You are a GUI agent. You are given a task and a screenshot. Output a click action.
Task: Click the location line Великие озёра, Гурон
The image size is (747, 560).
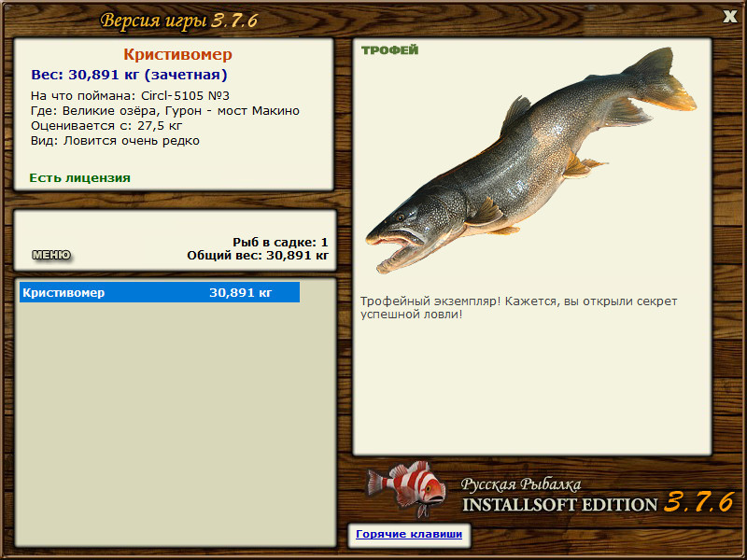click(x=164, y=110)
